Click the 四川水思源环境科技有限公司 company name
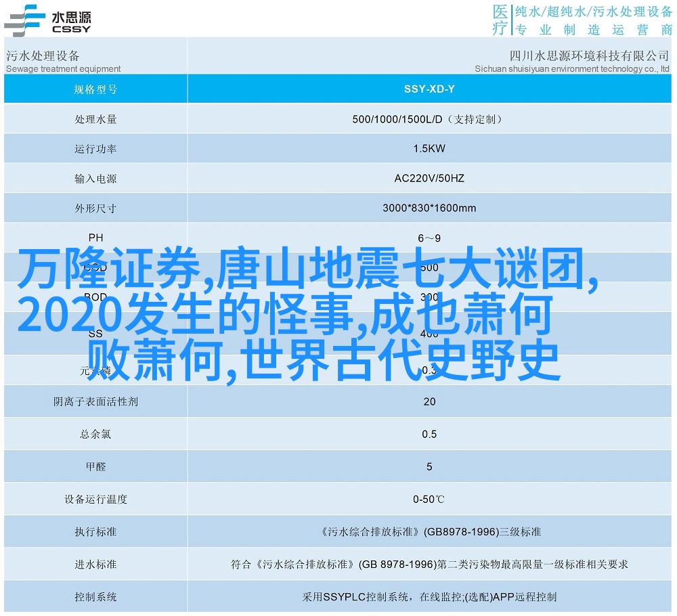The width and height of the screenshot is (677, 616). (589, 56)
